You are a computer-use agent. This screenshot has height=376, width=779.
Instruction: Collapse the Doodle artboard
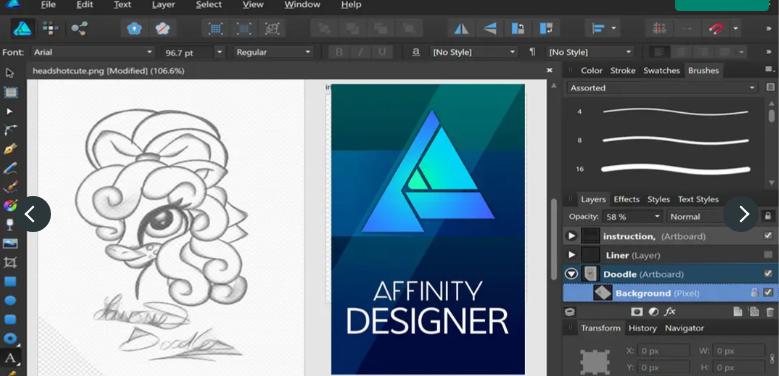[571, 274]
